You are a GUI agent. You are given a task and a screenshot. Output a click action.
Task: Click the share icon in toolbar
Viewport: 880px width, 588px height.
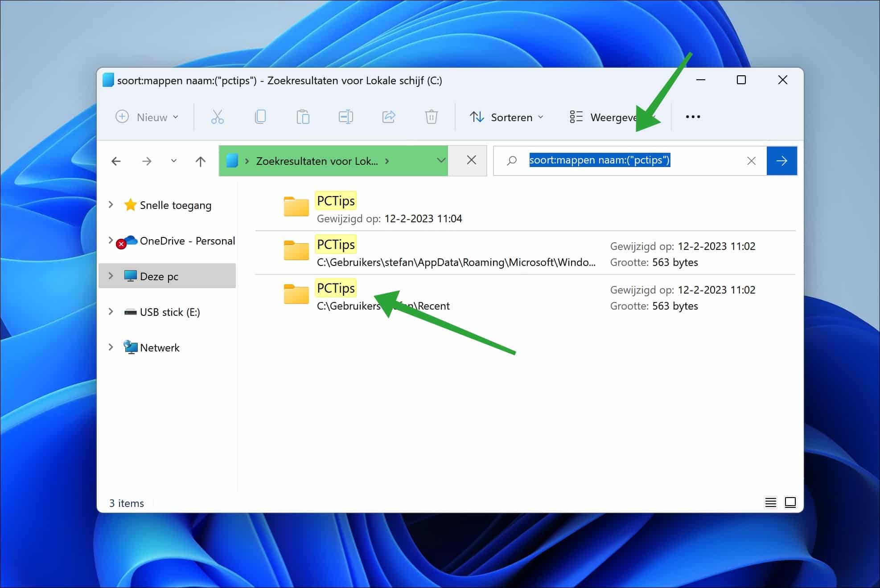click(388, 116)
